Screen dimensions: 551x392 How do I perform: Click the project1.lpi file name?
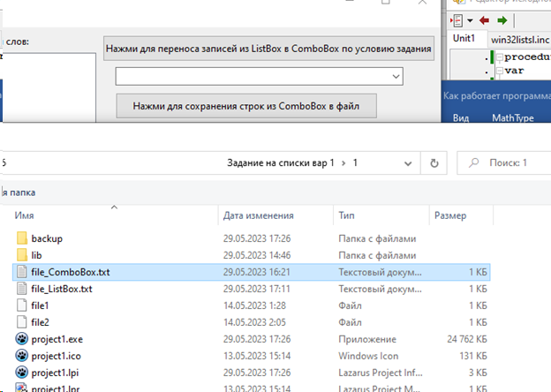point(55,373)
